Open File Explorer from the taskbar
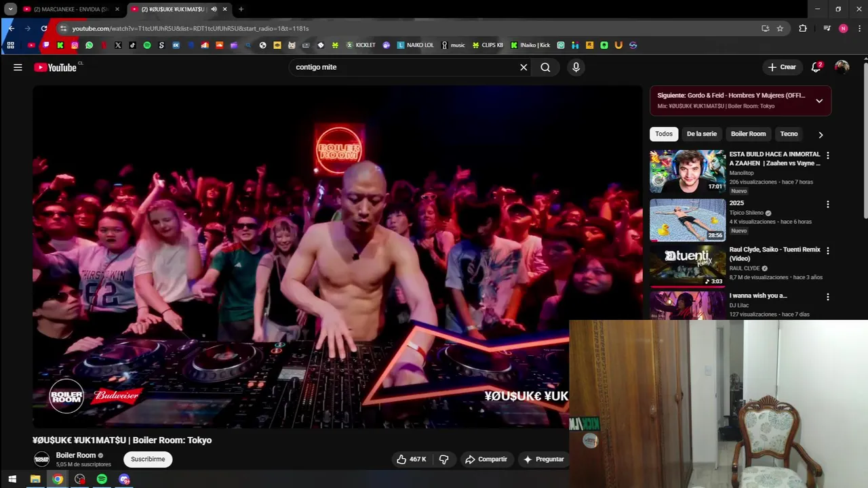This screenshot has height=488, width=868. tap(35, 479)
